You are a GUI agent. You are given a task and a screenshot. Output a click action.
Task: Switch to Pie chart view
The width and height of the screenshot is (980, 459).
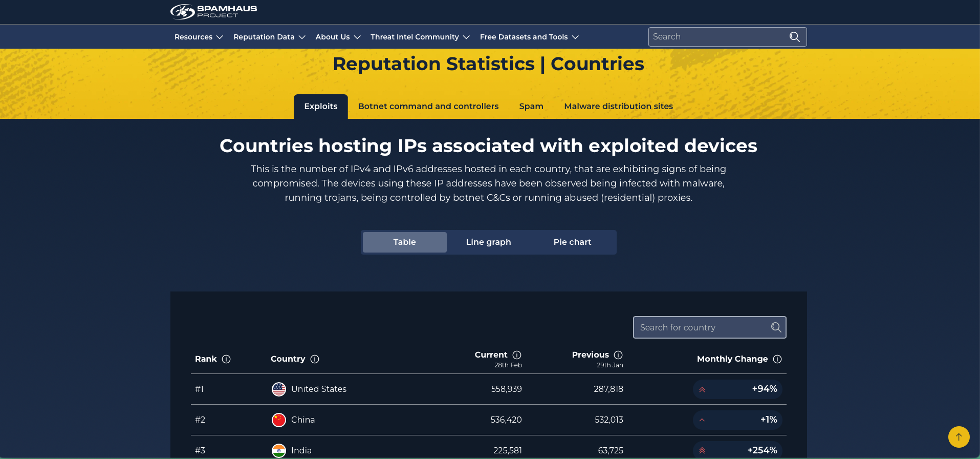point(573,242)
